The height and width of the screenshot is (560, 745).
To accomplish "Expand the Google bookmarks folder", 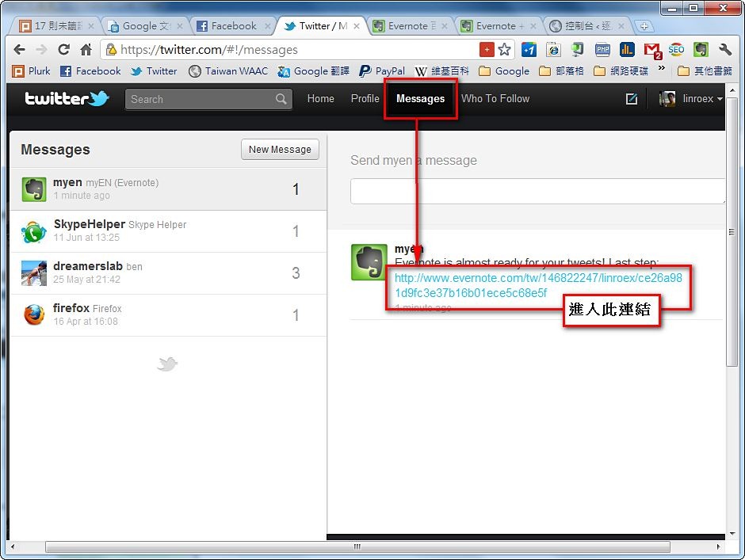I will coord(504,71).
